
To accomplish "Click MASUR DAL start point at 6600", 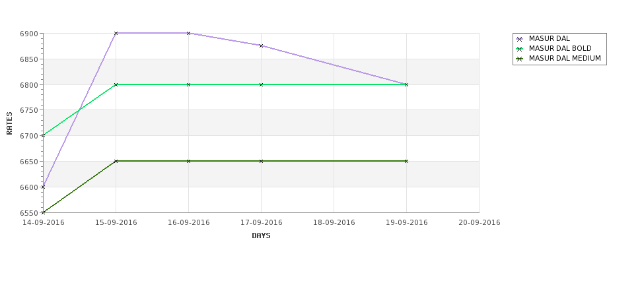I will tap(43, 187).
